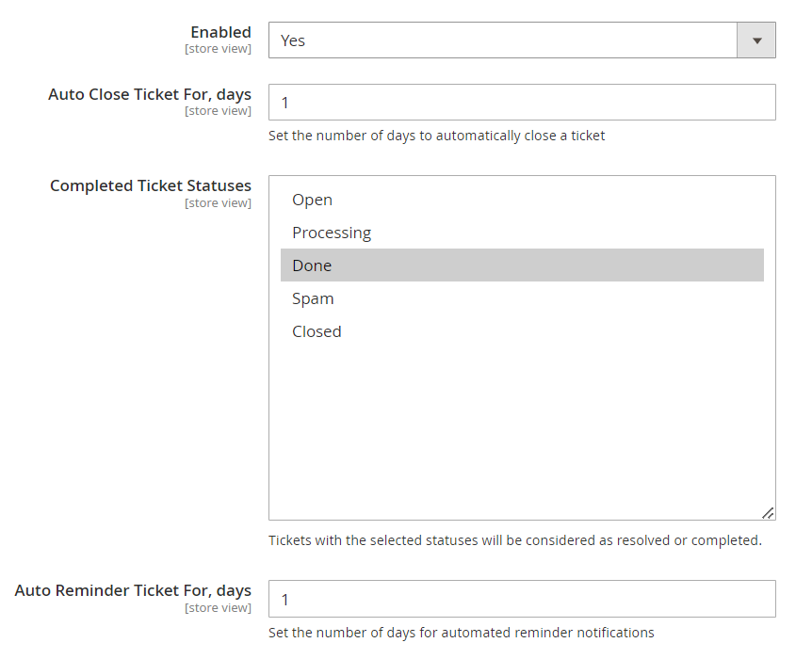Choose the Spam status option

point(313,298)
